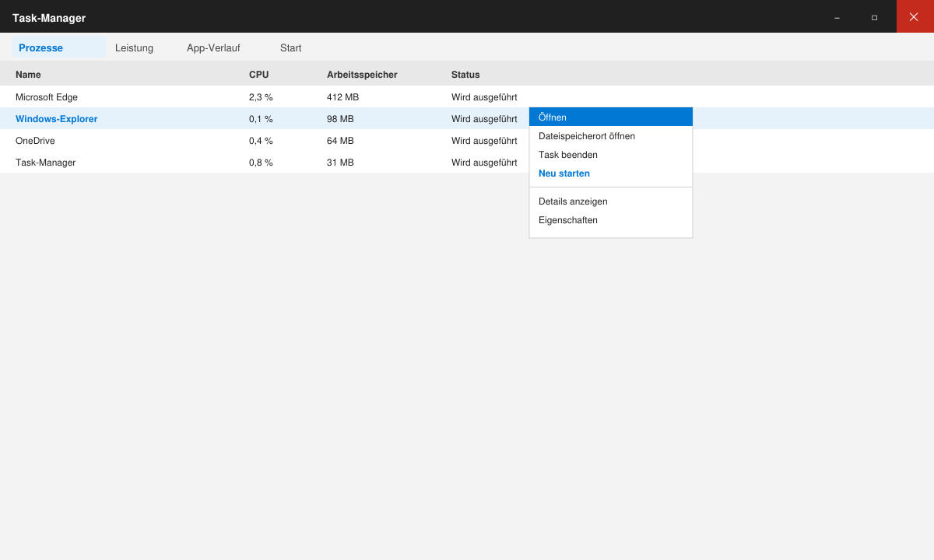Image resolution: width=934 pixels, height=560 pixels.
Task: Choose Öffnen in the context menu
Action: 611,117
